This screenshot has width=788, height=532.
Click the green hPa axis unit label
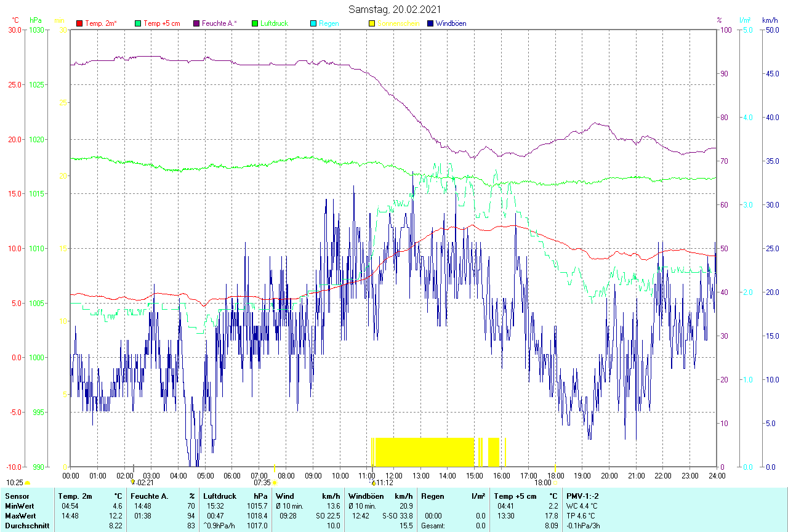pyautogui.click(x=35, y=20)
